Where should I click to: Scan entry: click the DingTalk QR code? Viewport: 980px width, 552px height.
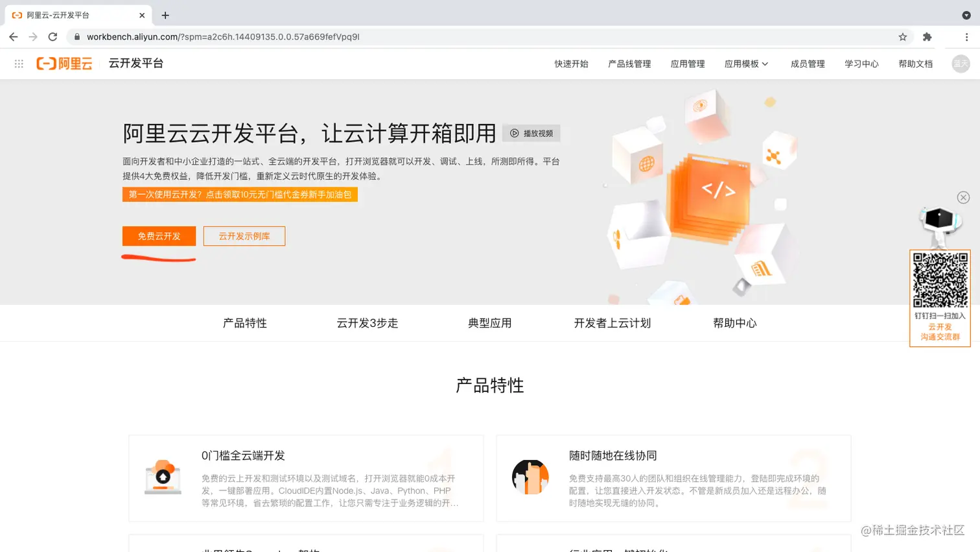(x=940, y=278)
